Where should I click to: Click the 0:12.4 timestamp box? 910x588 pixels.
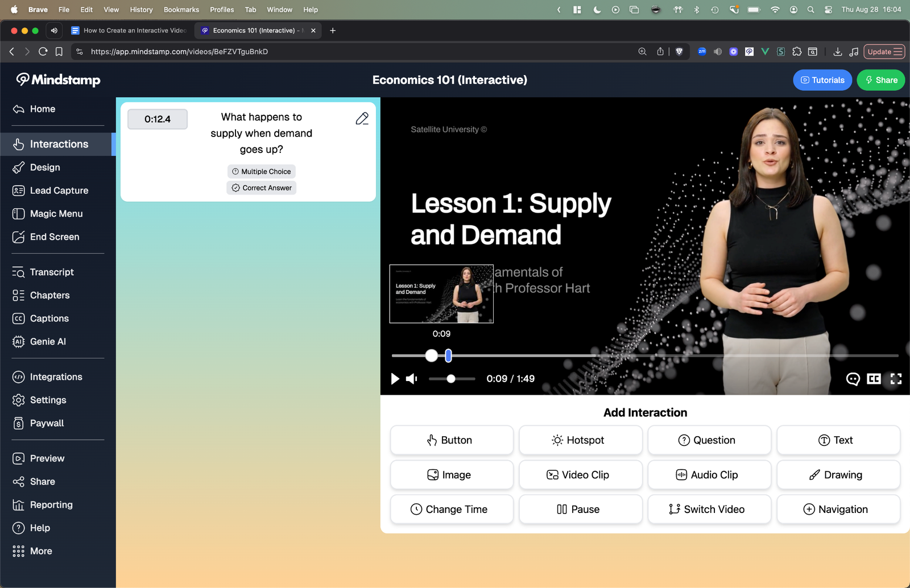158,119
